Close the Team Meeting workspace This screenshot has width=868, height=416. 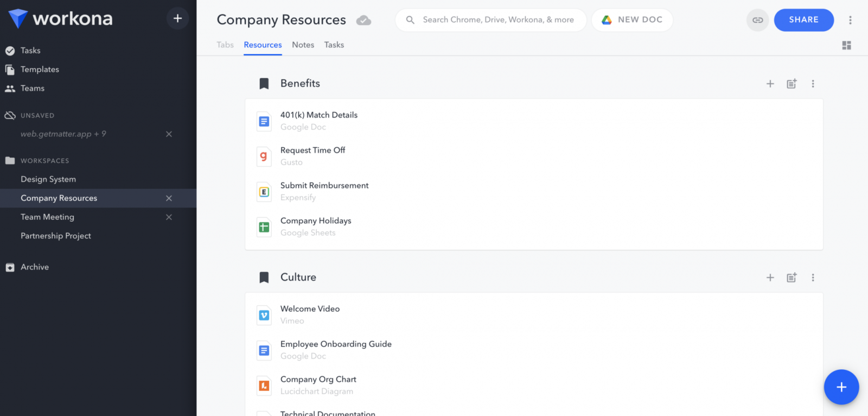[169, 217]
